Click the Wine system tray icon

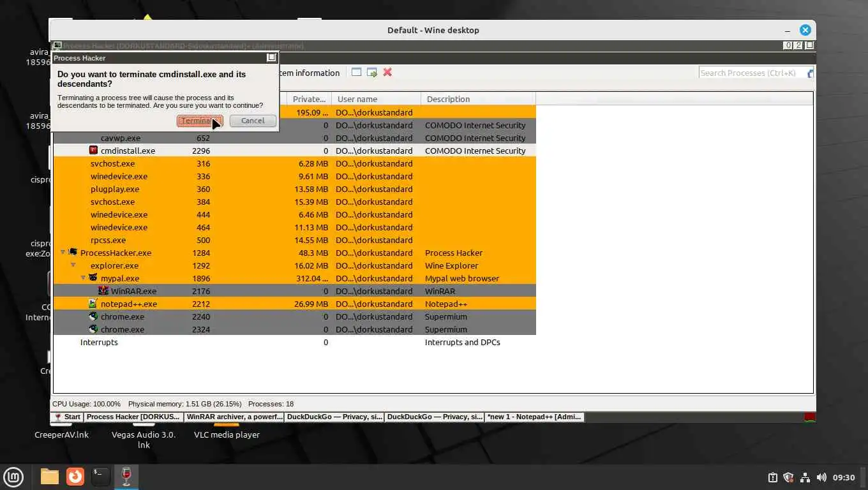[809, 417]
